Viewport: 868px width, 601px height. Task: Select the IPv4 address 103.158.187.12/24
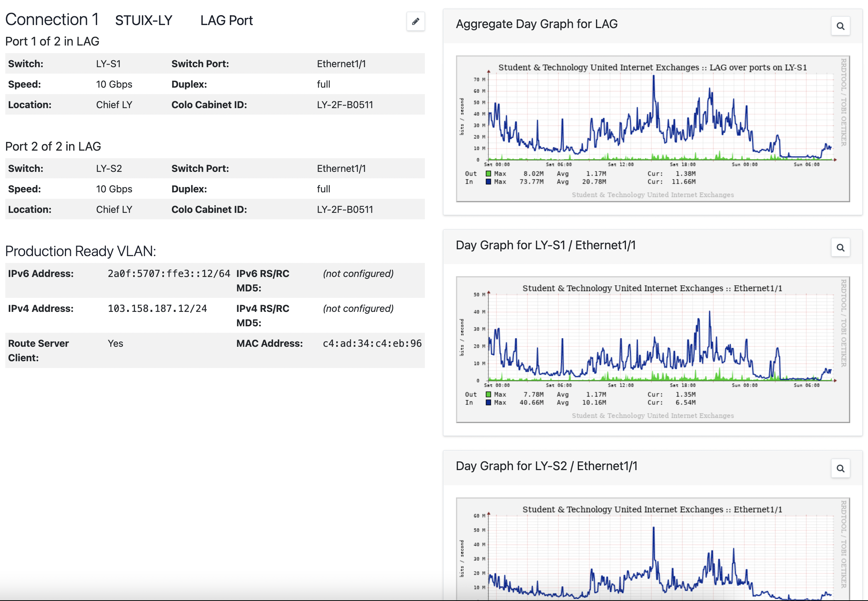(x=157, y=308)
